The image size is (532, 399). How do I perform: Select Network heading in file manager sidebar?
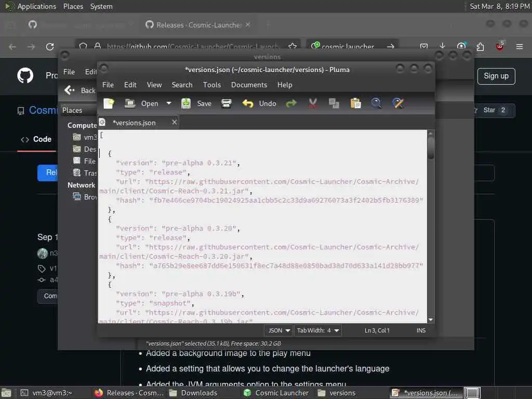point(81,185)
